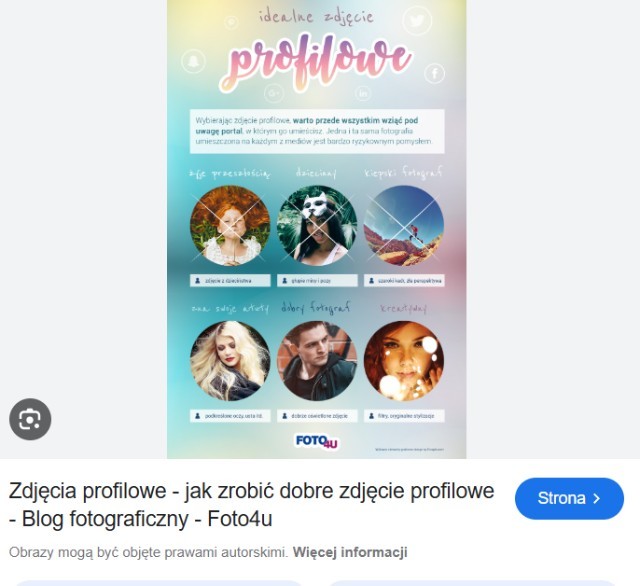The height and width of the screenshot is (586, 640).
Task: Select the red-haired girl childhood photo
Action: click(x=230, y=225)
